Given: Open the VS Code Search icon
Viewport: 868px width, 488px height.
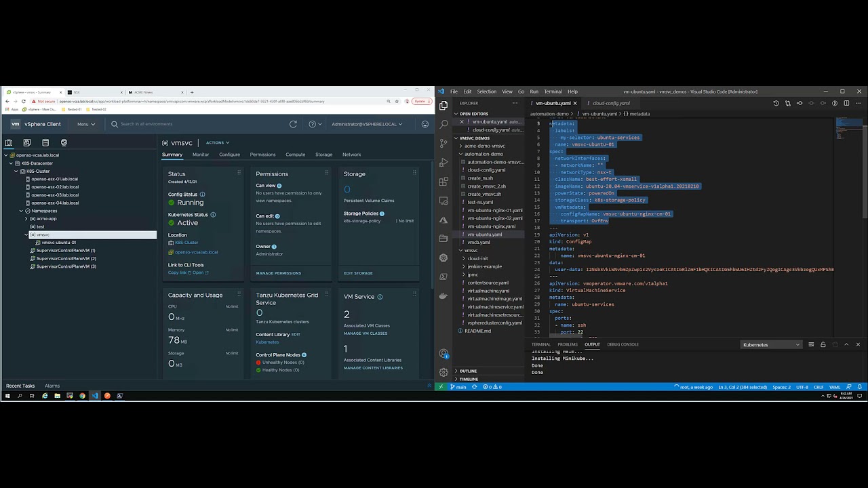Looking at the screenshot, I should [x=443, y=124].
